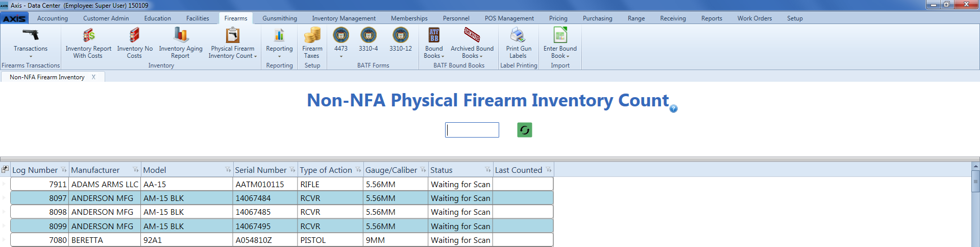Click the scan entry text field

click(472, 130)
